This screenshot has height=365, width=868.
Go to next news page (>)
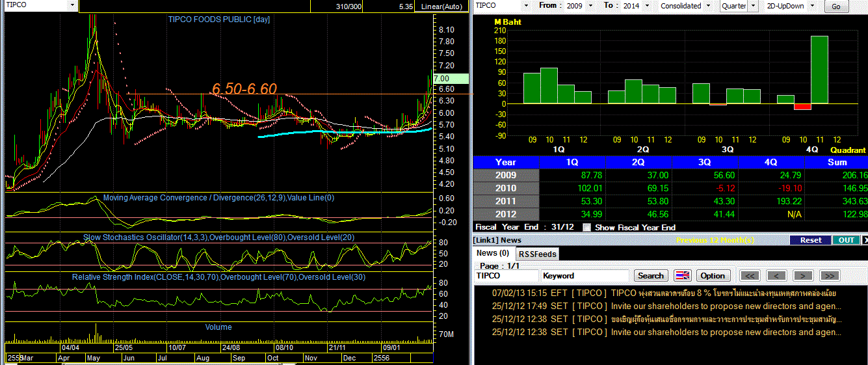click(803, 275)
